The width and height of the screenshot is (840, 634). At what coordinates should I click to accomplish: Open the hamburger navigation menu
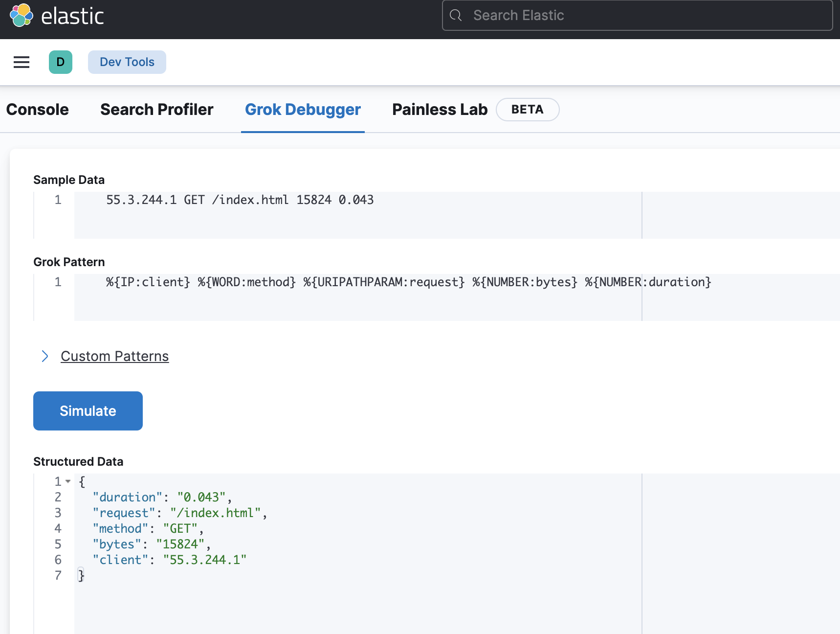pyautogui.click(x=22, y=62)
